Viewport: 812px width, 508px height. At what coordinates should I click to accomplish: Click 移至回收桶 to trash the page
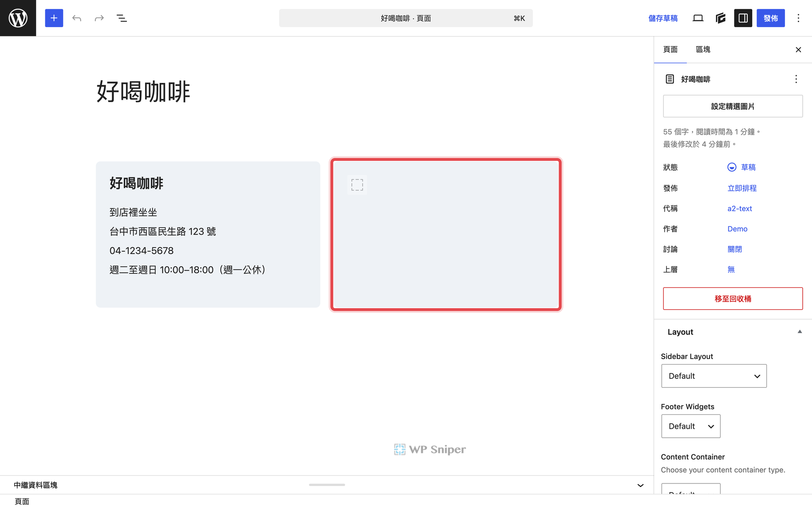tap(732, 298)
